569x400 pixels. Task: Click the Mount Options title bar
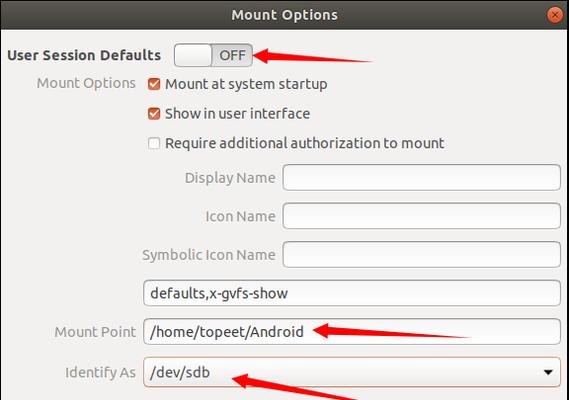(x=284, y=15)
